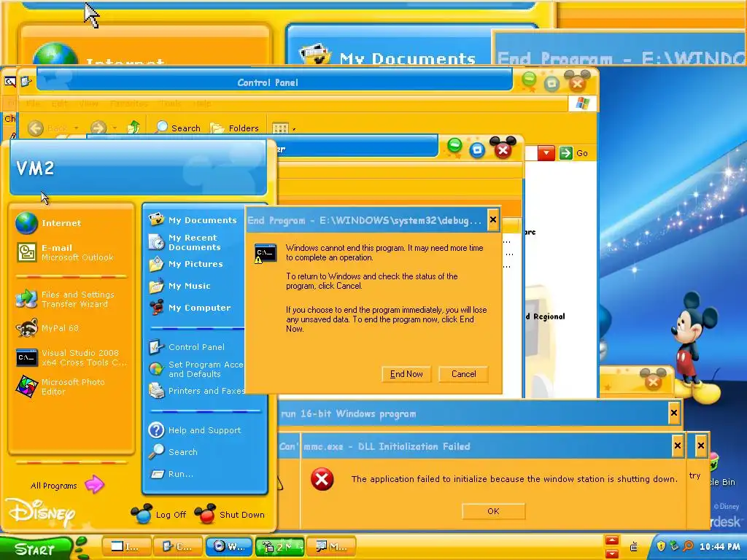Click the security shield tray icon
Viewport: 747px width, 560px height.
tap(661, 546)
